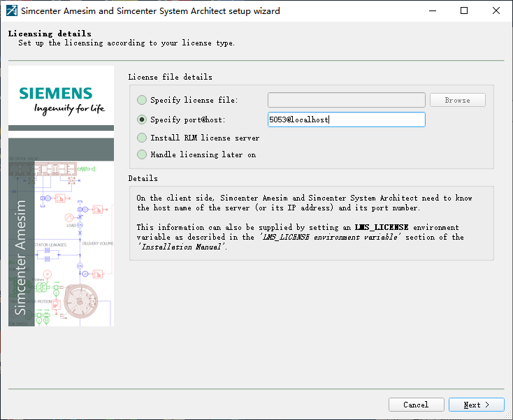
Task: Select Handle licensing later on option
Action: [142, 154]
